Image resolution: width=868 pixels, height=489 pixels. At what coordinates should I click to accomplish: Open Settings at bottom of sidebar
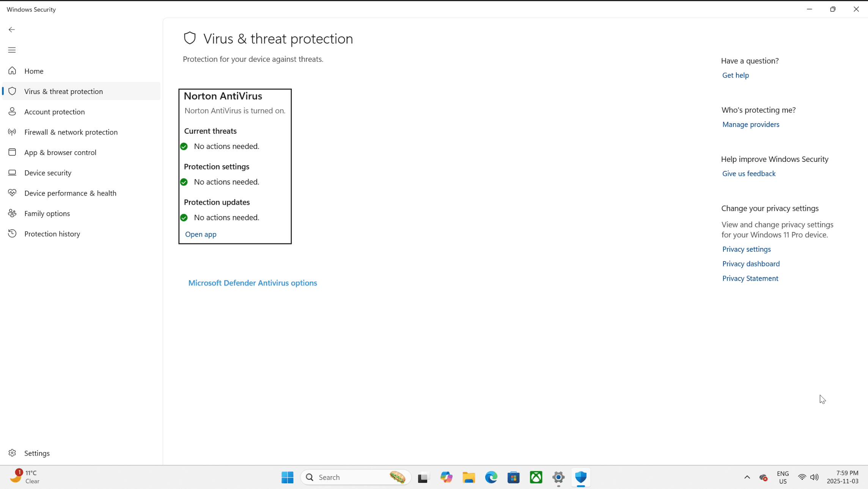[x=37, y=453]
